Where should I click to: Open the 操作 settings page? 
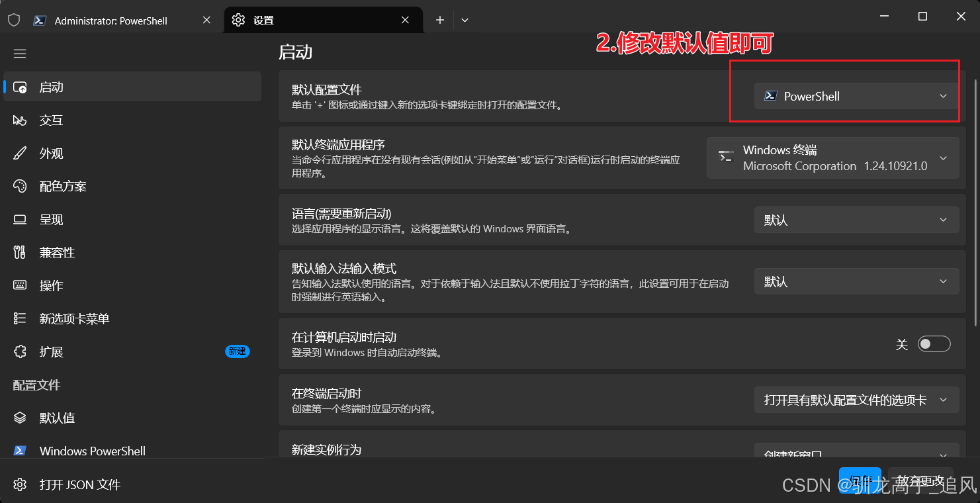click(x=132, y=285)
